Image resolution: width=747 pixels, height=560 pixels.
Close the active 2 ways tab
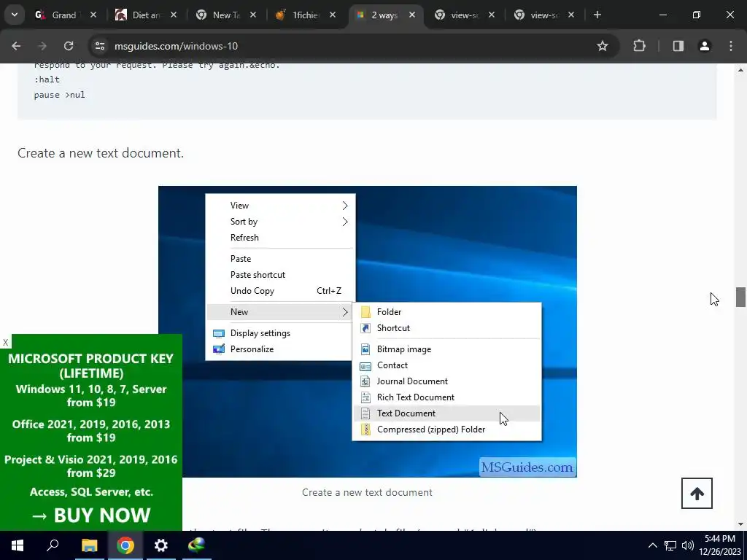point(412,15)
